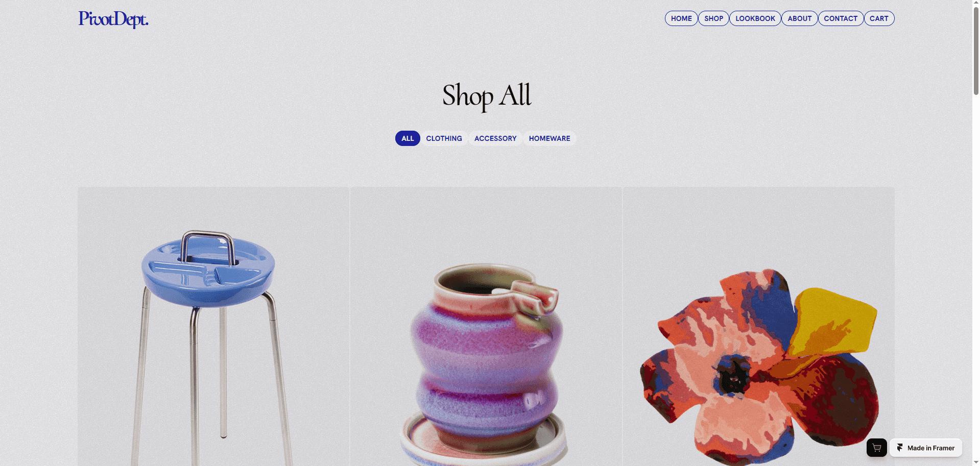Viewport: 980px width, 466px height.
Task: Open the purple ceramic vase product
Action: pos(486,327)
